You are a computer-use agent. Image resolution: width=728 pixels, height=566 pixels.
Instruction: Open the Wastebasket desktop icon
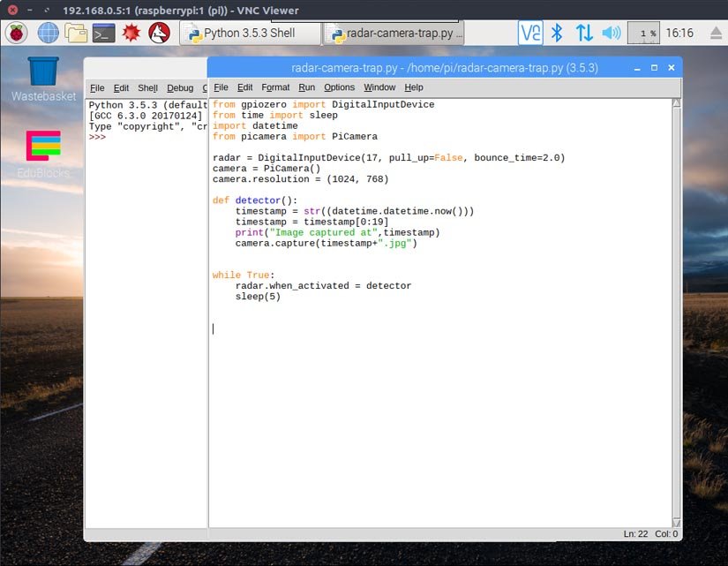pyautogui.click(x=43, y=72)
